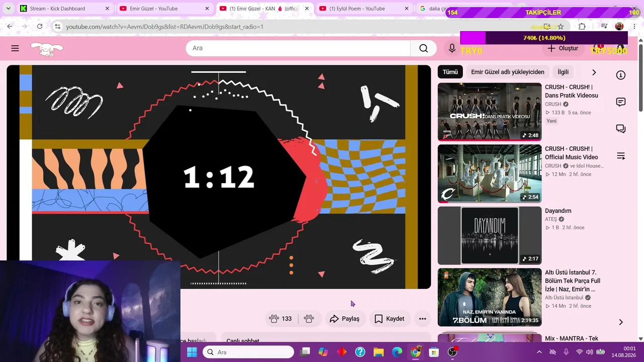Close the Stream - Kick Dashboard tab
Viewport: 644px width, 362px height.
click(107, 9)
